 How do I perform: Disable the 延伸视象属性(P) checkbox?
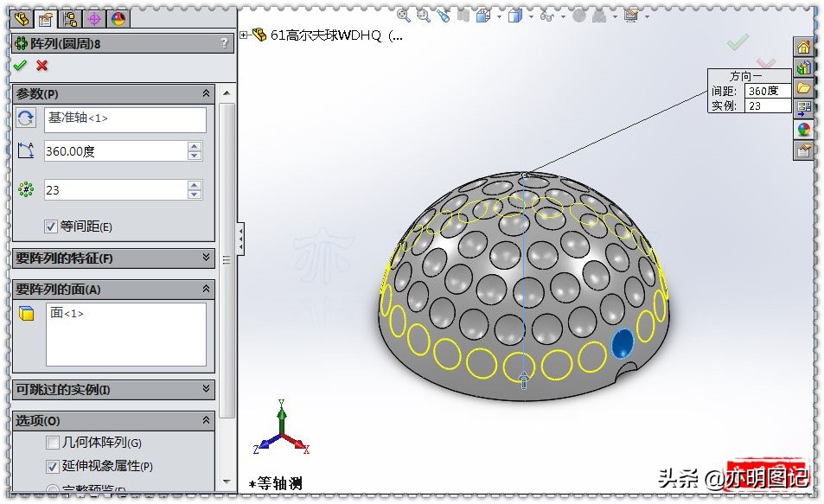coord(53,466)
